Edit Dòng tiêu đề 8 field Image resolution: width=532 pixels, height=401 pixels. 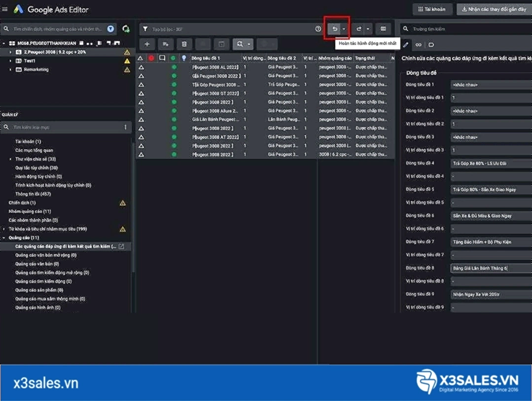[491, 268]
